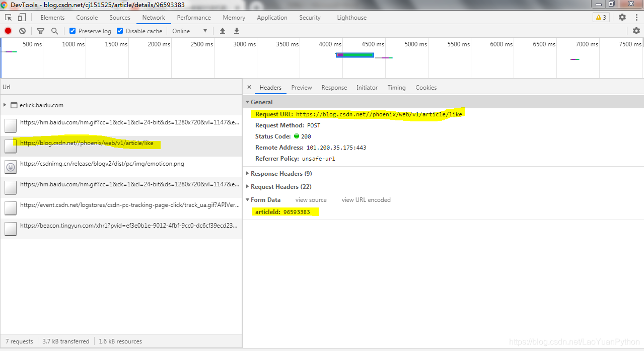Clear the network log
This screenshot has width=644, height=351.
pyautogui.click(x=22, y=31)
